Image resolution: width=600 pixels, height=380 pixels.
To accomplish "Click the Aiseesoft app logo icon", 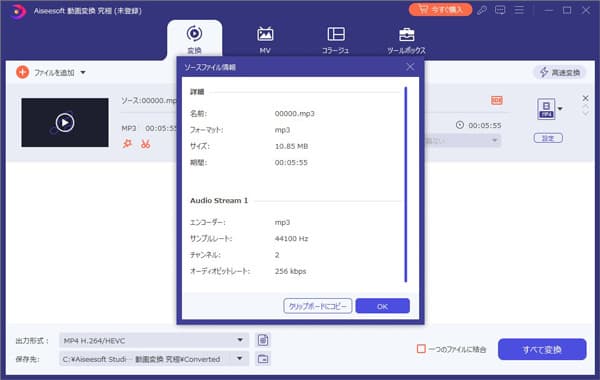I will 18,11.
